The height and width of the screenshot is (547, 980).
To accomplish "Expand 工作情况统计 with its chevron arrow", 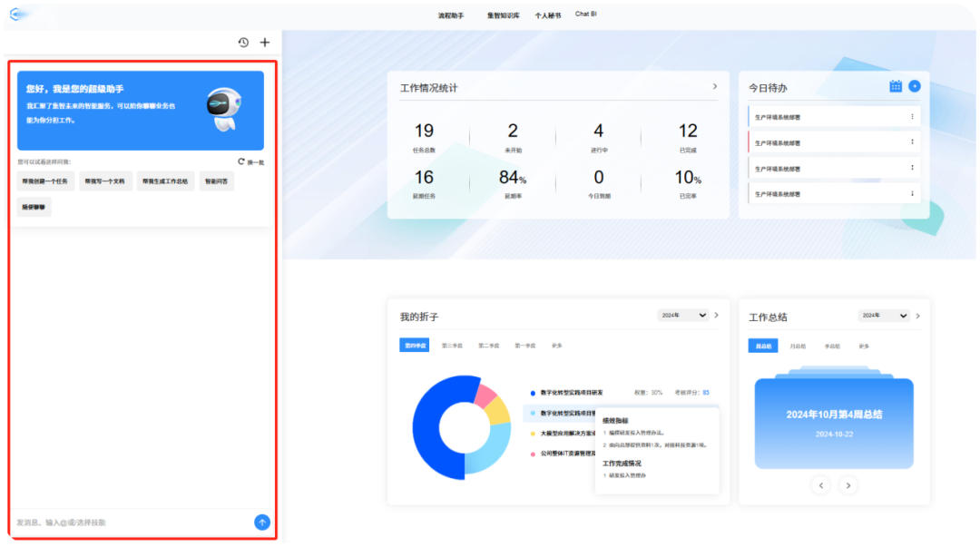I will click(x=715, y=86).
